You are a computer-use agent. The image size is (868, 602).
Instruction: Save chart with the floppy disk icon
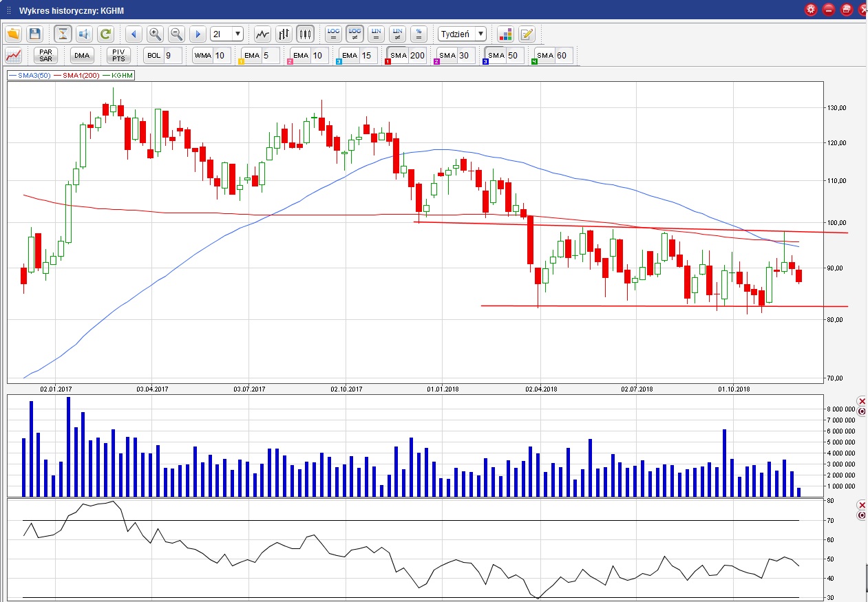pos(34,34)
